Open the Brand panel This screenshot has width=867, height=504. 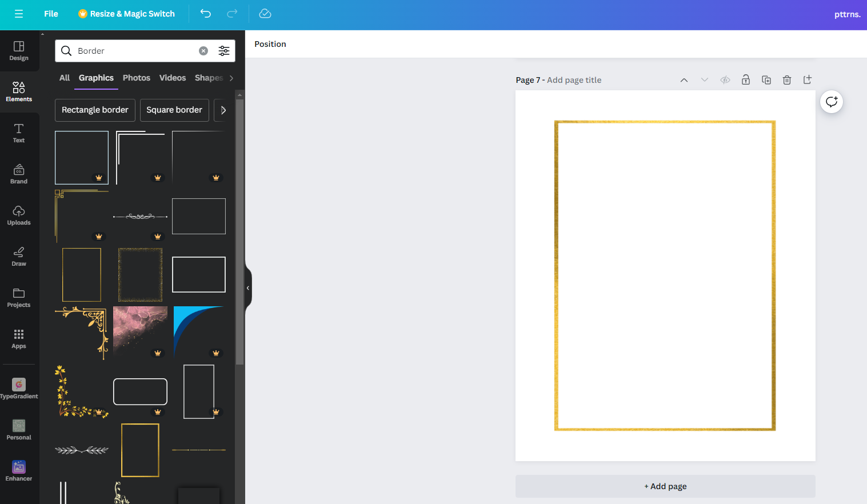[x=19, y=174]
